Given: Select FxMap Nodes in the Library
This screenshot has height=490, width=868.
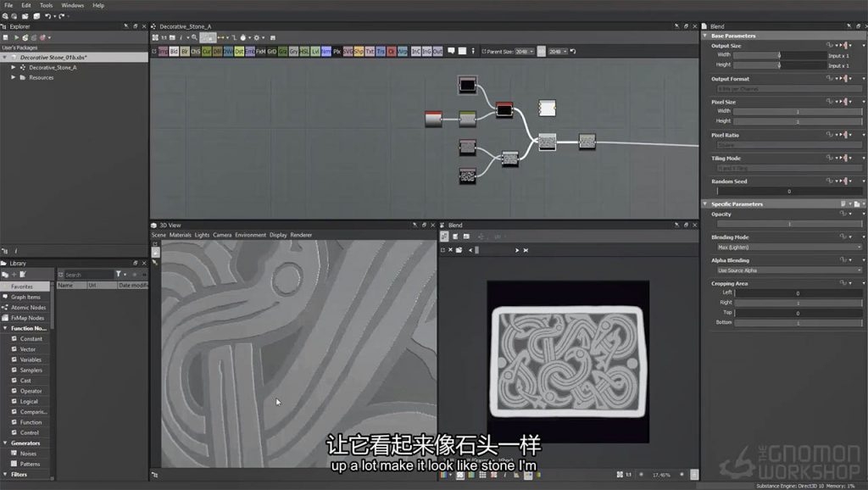Looking at the screenshot, I should pos(25,319).
